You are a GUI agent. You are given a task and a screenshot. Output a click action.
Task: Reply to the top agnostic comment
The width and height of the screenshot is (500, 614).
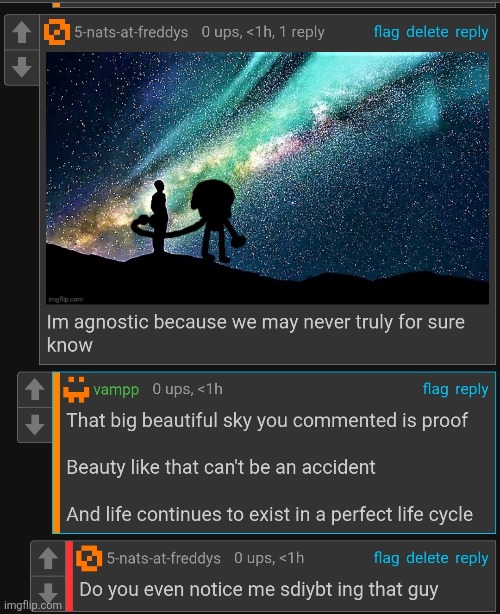(x=471, y=32)
